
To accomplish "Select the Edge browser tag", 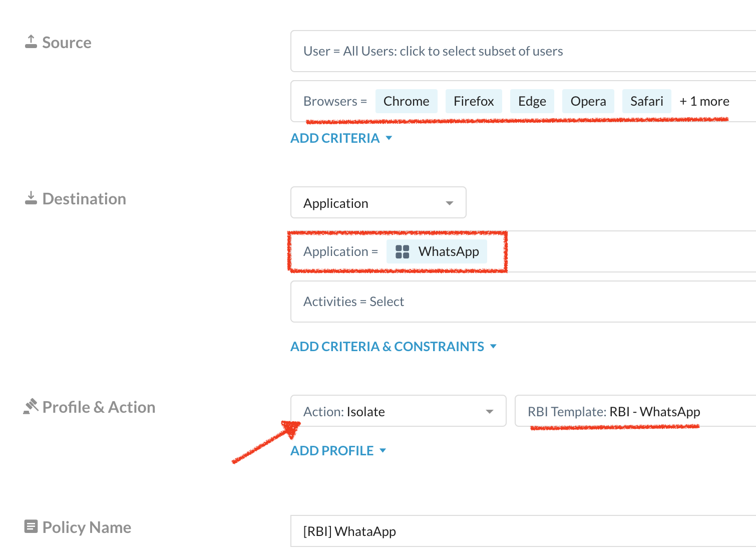I will (x=532, y=101).
